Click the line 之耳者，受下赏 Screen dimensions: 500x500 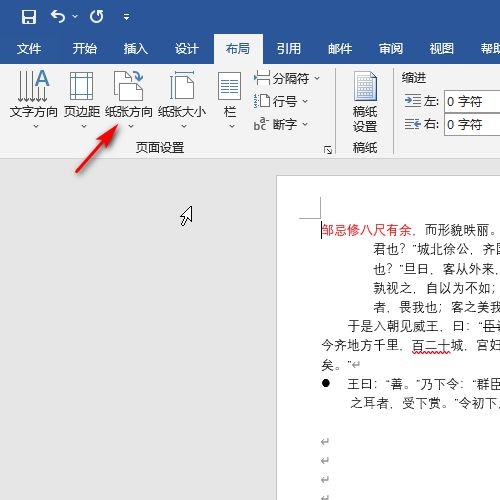coord(425,403)
